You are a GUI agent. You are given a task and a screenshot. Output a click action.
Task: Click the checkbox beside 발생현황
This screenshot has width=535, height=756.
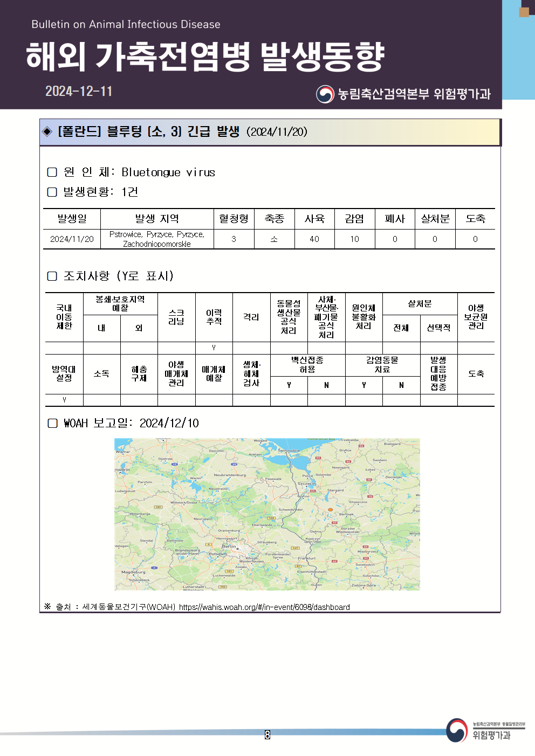click(x=52, y=192)
